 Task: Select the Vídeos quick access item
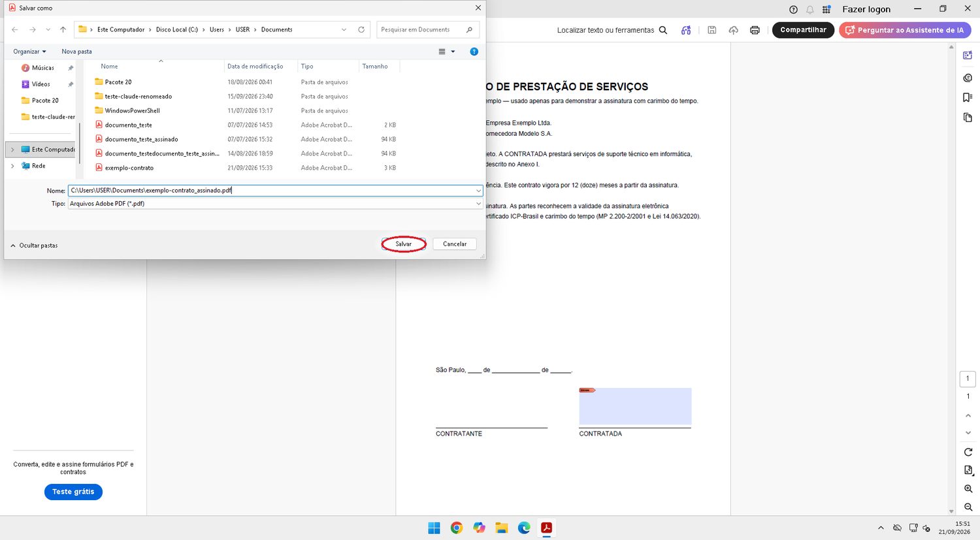[x=41, y=84]
